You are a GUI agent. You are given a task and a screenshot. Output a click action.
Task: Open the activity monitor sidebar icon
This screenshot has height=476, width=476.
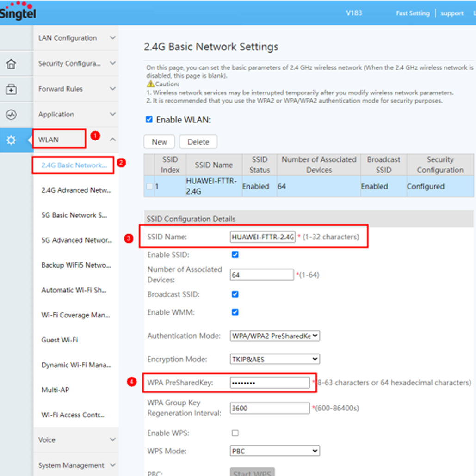11,115
